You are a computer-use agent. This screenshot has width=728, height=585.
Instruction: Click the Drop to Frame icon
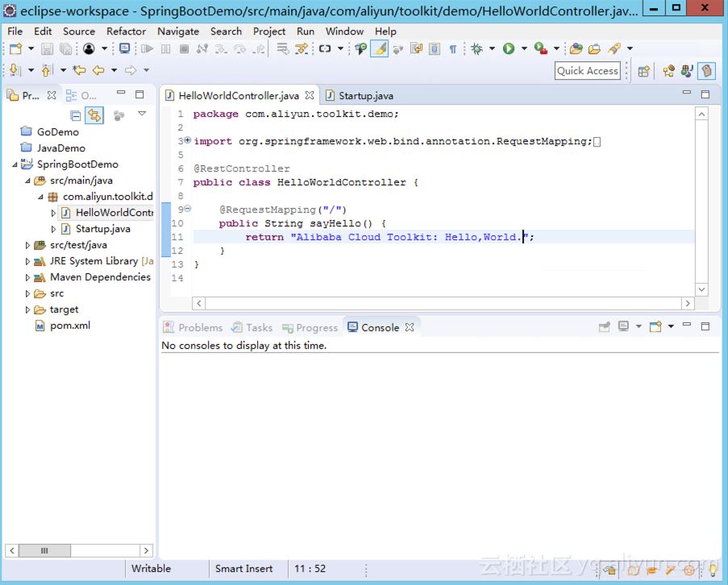[282, 48]
